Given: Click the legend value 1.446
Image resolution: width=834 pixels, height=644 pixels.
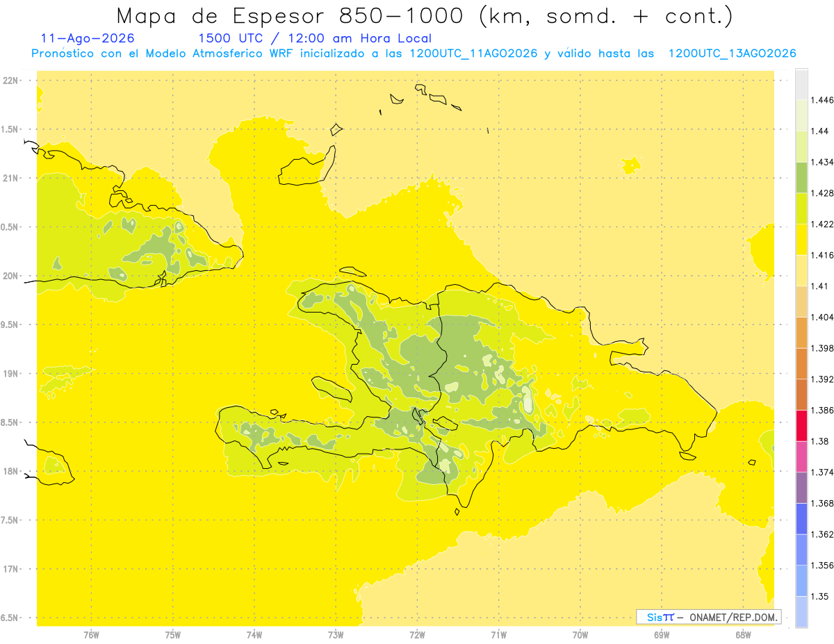Looking at the screenshot, I should [822, 100].
